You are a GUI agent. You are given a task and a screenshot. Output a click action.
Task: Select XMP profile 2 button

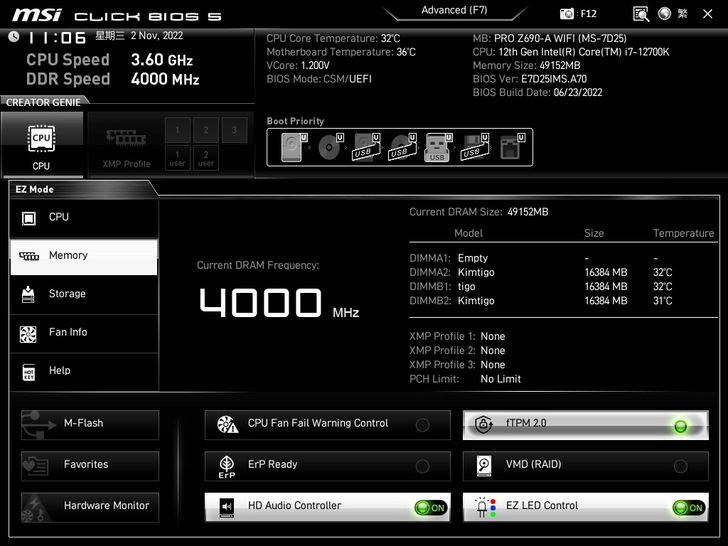coord(206,130)
